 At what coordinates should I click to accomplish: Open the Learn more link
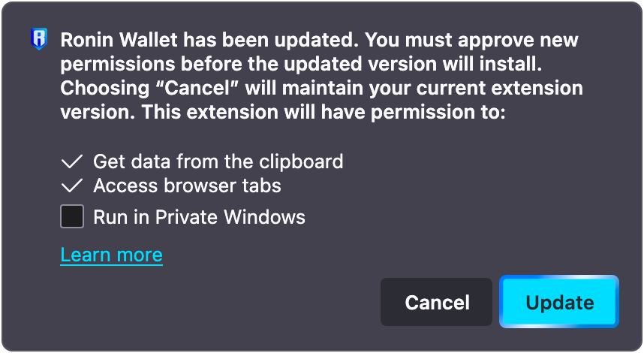click(111, 255)
